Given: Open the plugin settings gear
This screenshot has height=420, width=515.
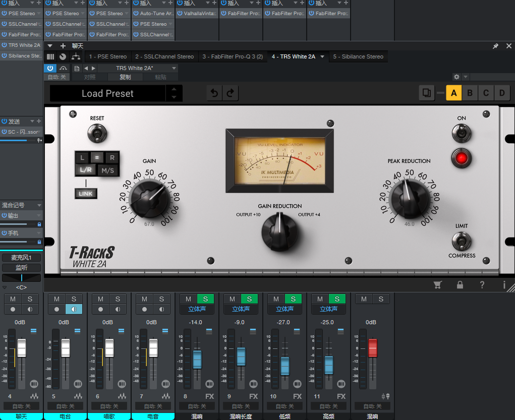Looking at the screenshot, I should click(x=456, y=77).
